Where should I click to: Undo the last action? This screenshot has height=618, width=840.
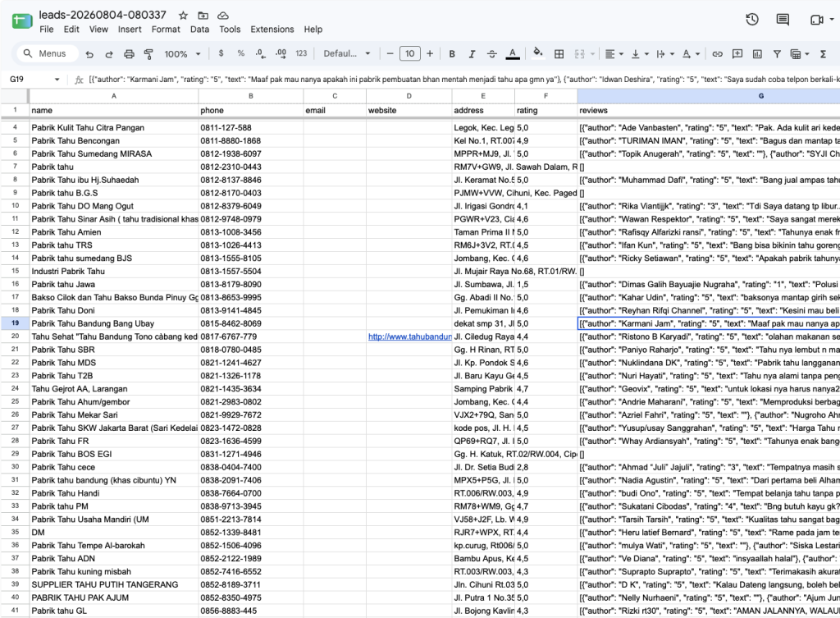89,53
